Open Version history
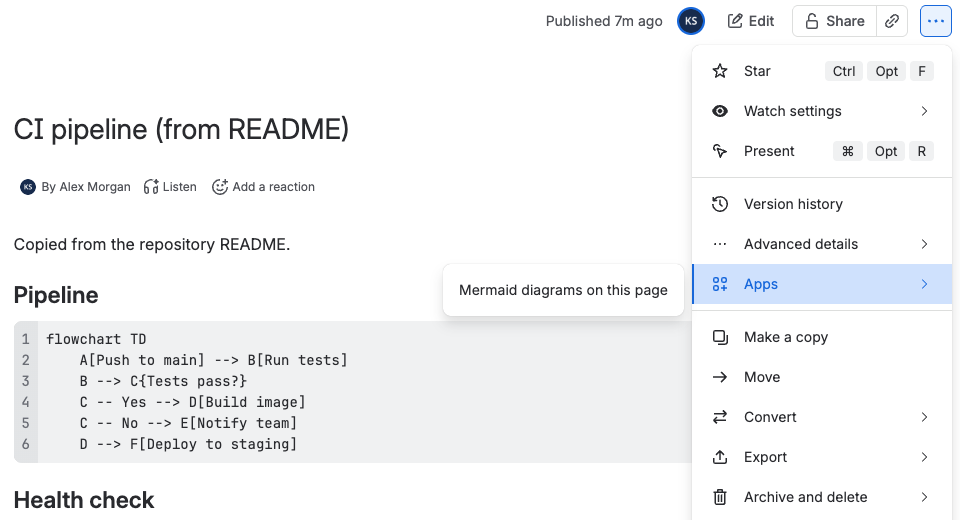This screenshot has height=520, width=960. (x=822, y=204)
